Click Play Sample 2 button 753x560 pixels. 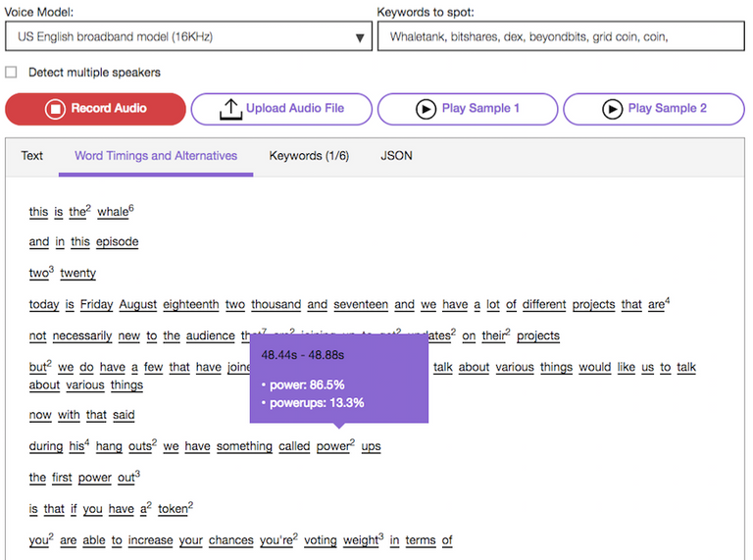coord(654,109)
